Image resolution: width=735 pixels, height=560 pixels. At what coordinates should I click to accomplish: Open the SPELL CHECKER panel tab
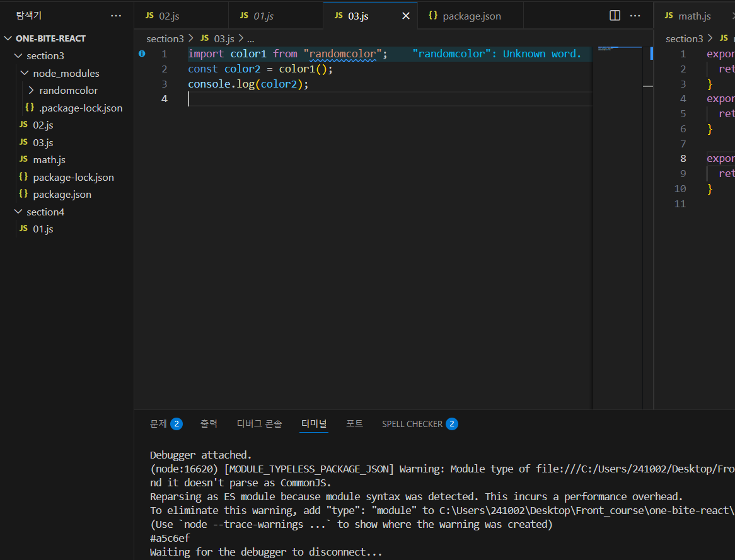click(x=420, y=424)
